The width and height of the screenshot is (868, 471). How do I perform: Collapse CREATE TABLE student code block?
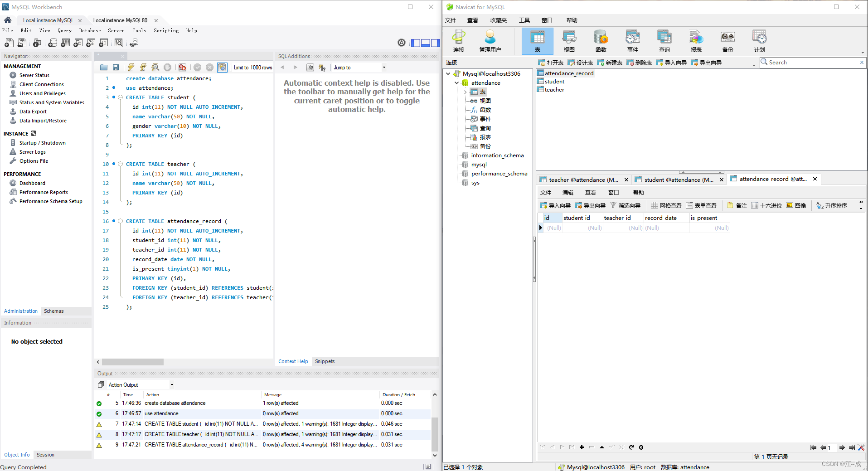(x=120, y=97)
